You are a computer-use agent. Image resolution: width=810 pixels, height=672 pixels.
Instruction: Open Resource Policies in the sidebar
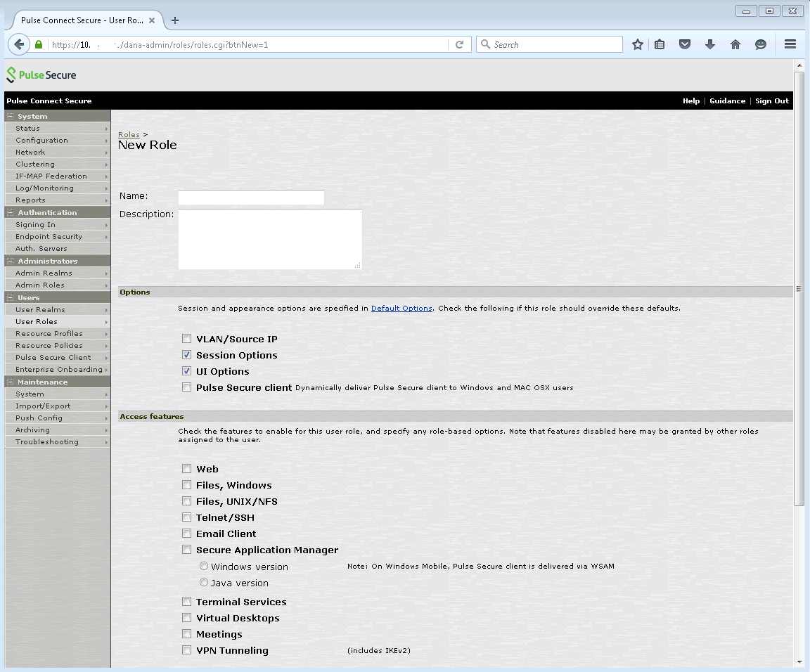point(49,346)
